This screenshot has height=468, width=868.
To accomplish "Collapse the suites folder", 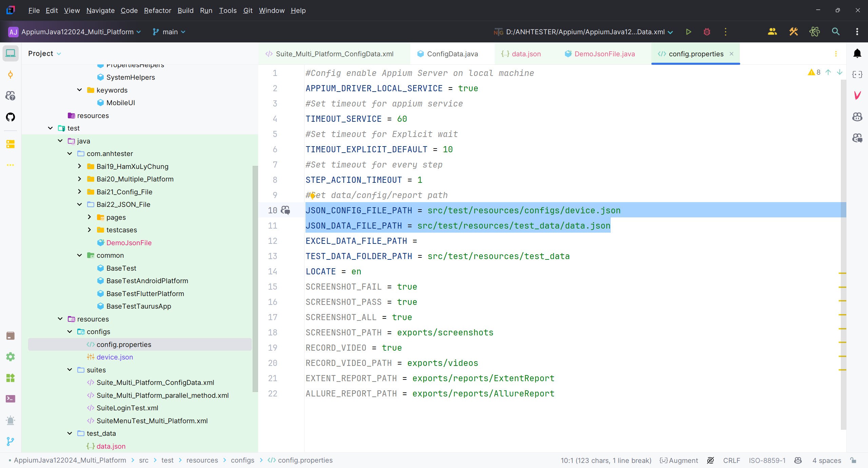I will [x=70, y=370].
